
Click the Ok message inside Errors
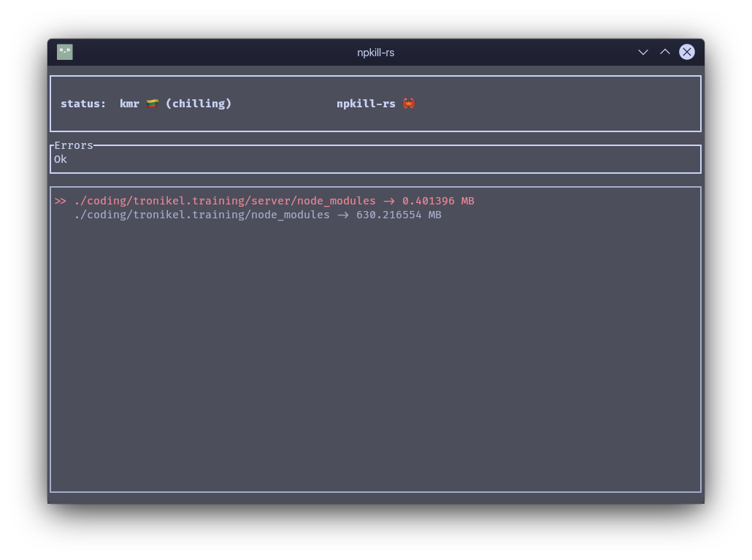61,158
